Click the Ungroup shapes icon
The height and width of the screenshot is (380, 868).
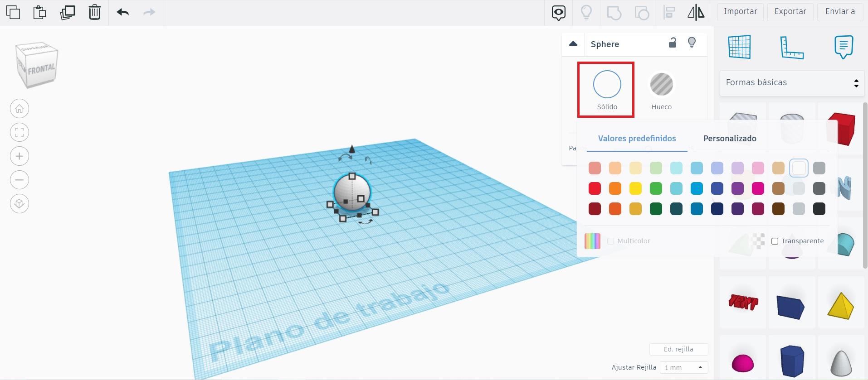tap(642, 13)
